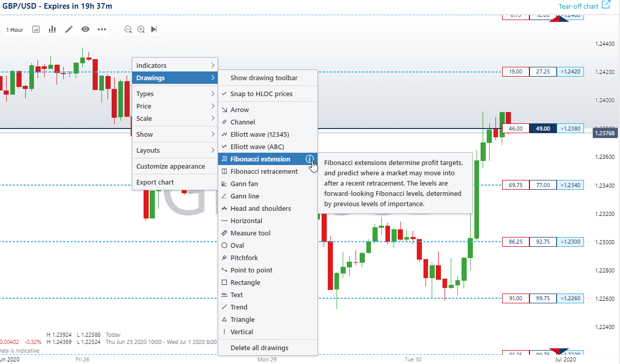This screenshot has height=364, width=620.
Task: Open the three-dots more options icon
Action: tap(102, 29)
